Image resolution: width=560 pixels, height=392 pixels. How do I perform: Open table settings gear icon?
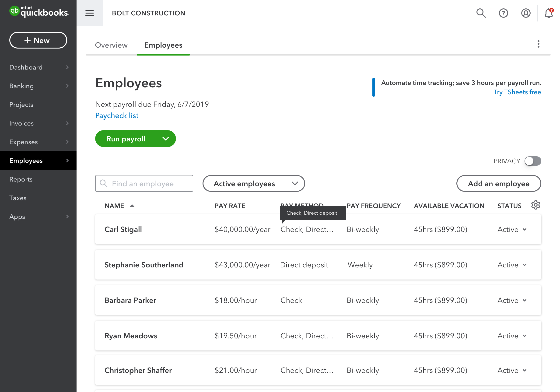point(535,205)
